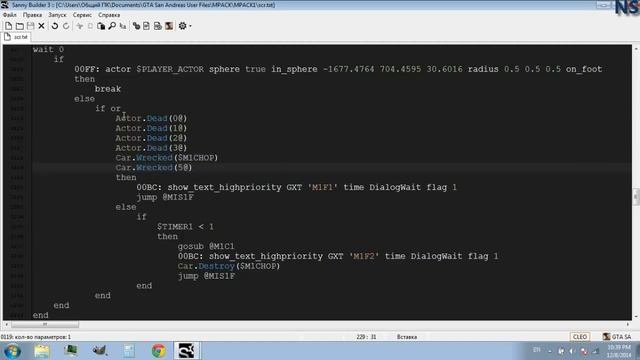
Task: Open the Справка menu
Action: (109, 15)
